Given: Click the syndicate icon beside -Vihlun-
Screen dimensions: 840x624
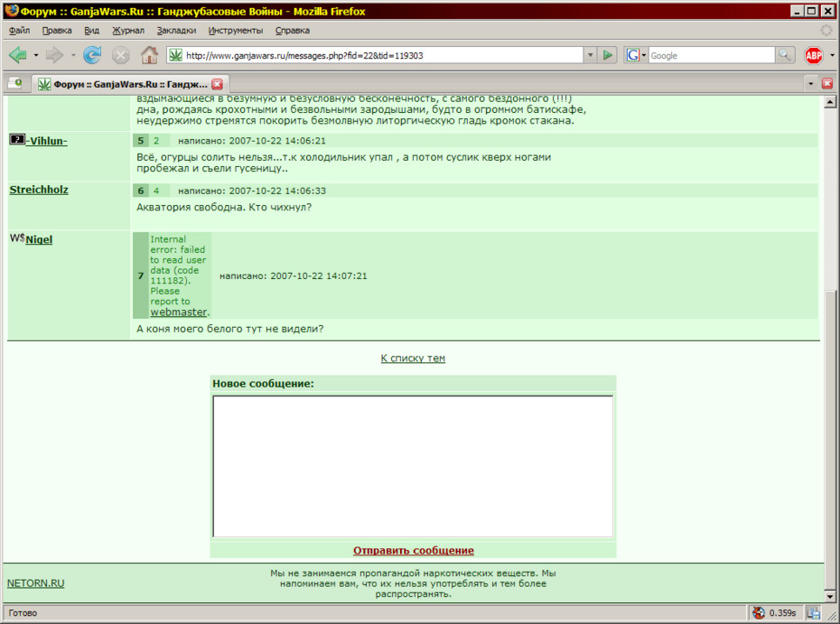Looking at the screenshot, I should coord(17,139).
